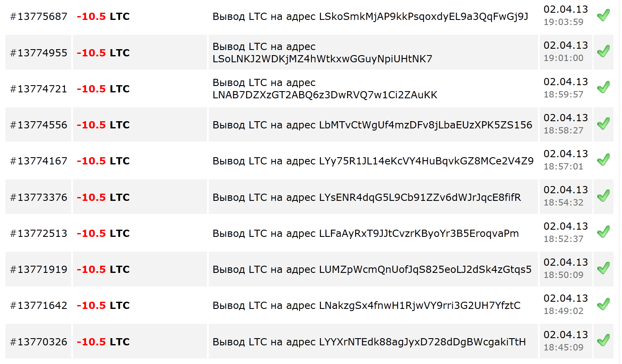Click green checkmark for transaction #13770326
This screenshot has width=622, height=364.
[x=603, y=340]
